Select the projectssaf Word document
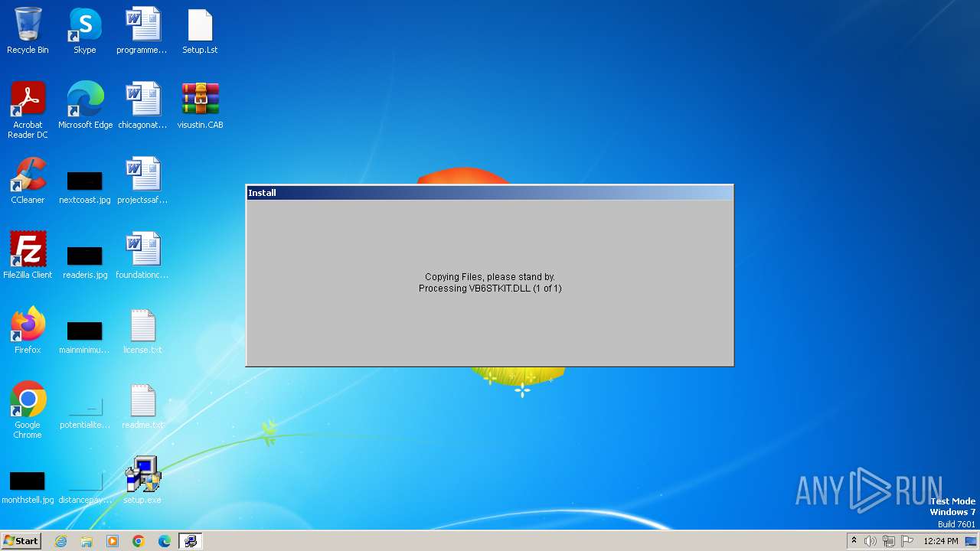The height and width of the screenshot is (551, 980). click(x=142, y=181)
